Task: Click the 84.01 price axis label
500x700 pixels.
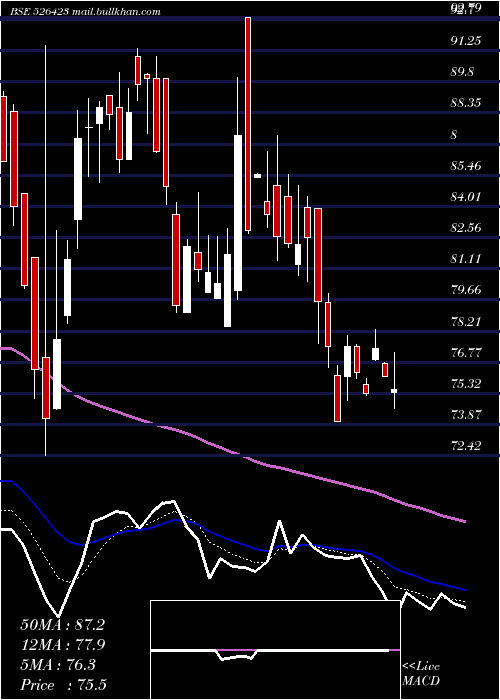Action: 467,196
